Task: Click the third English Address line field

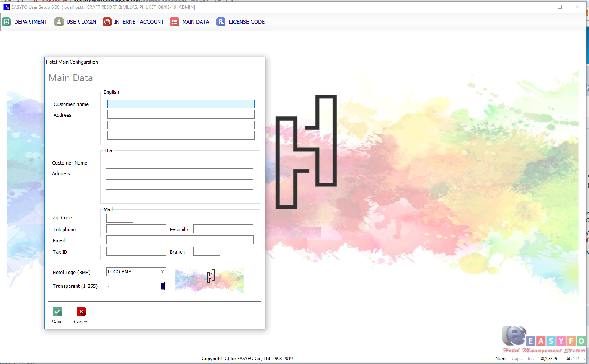Action: click(181, 135)
